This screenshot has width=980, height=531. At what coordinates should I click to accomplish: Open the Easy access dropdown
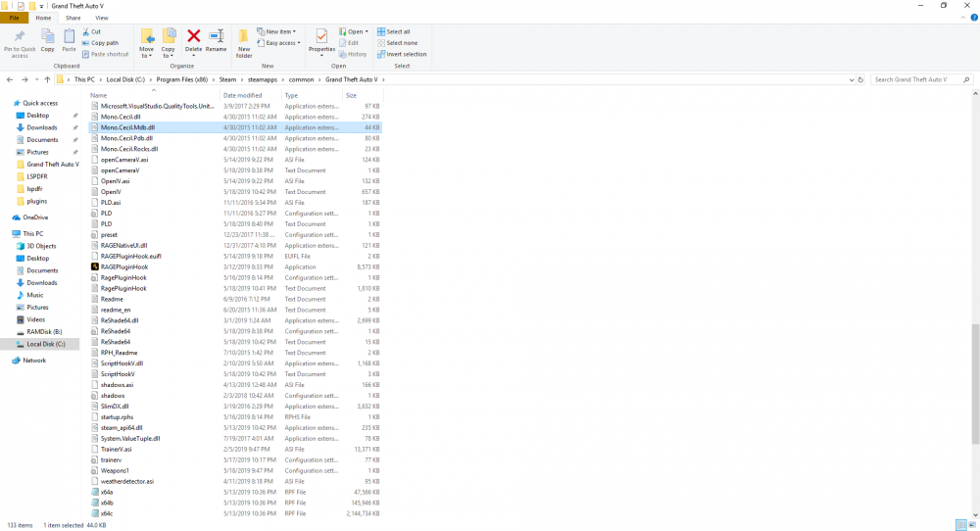(278, 43)
